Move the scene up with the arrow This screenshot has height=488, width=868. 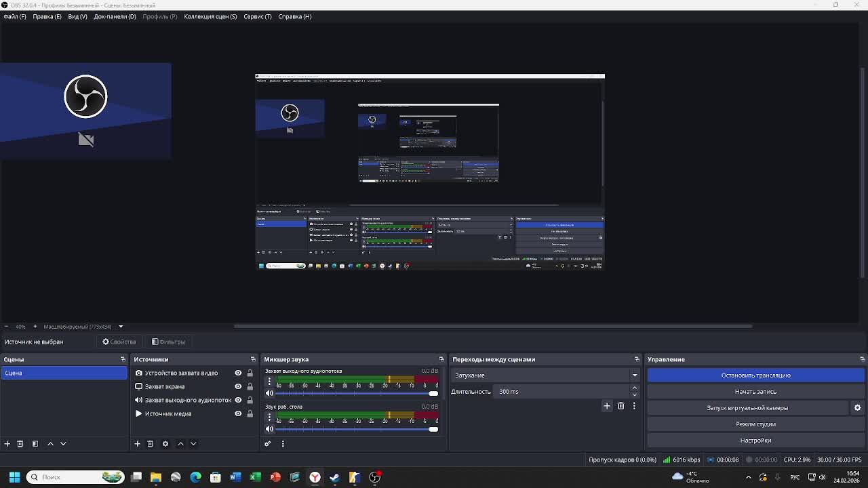(50, 444)
